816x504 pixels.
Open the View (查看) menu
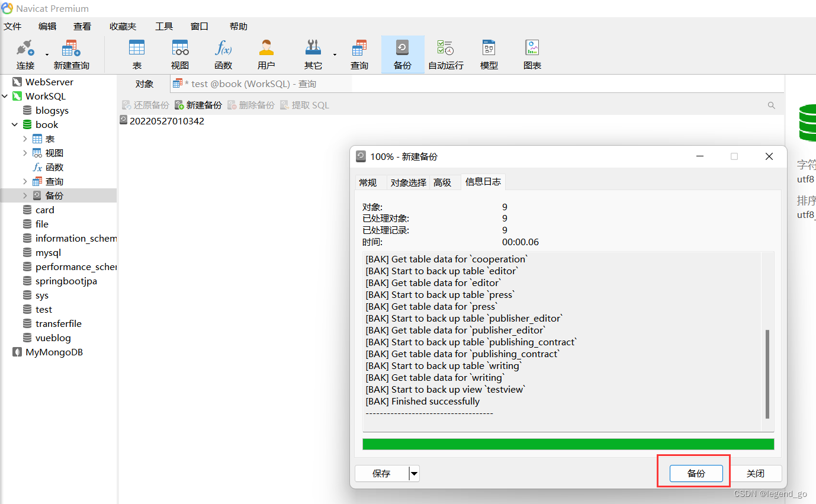(x=82, y=26)
